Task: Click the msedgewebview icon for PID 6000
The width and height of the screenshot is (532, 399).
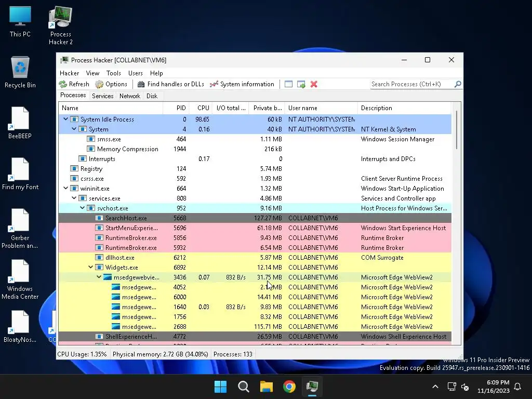Action: [x=116, y=297]
